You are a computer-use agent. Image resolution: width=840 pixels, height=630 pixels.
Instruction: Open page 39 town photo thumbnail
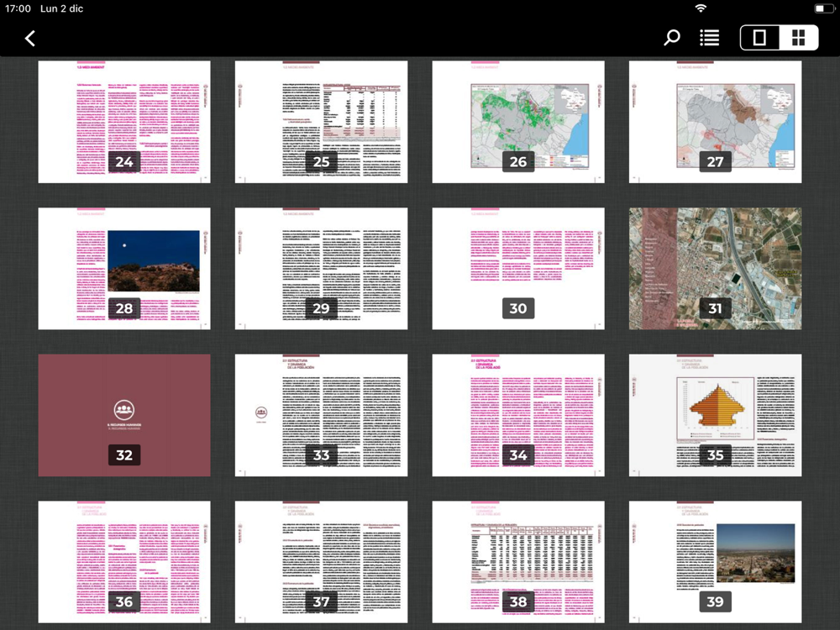point(715,562)
